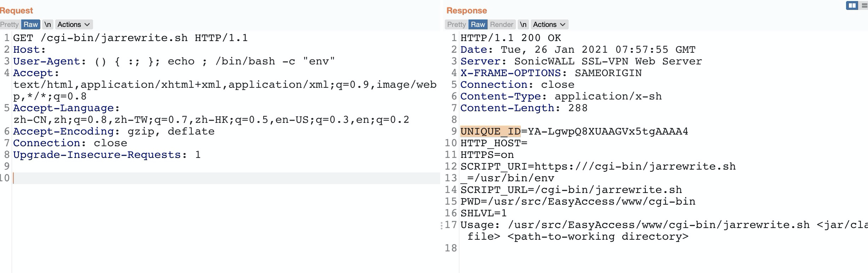
Task: Open the Response Render tab
Action: pos(501,24)
